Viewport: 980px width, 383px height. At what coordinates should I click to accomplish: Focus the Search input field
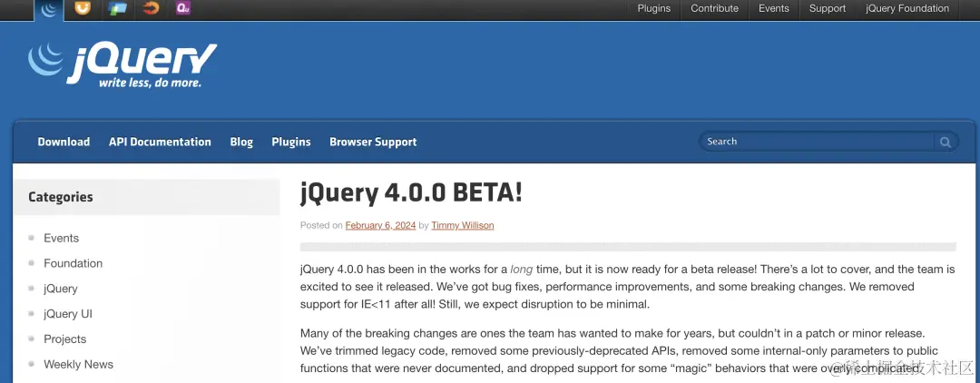point(817,142)
